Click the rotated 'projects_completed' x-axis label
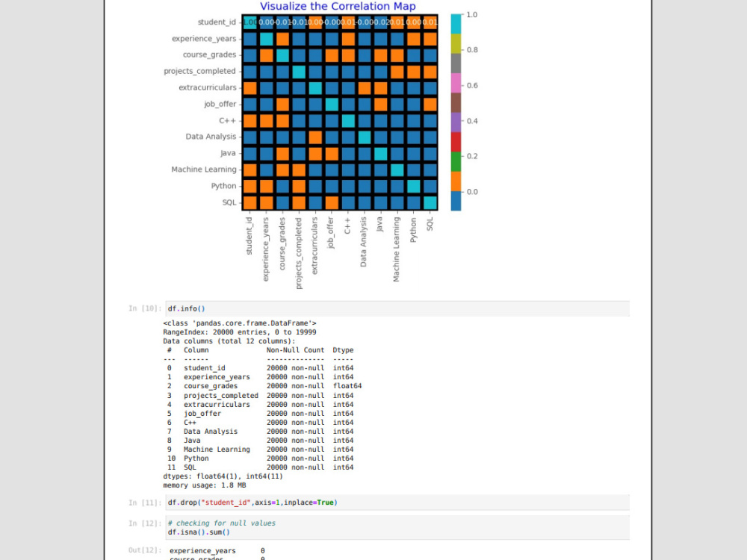 coord(299,253)
